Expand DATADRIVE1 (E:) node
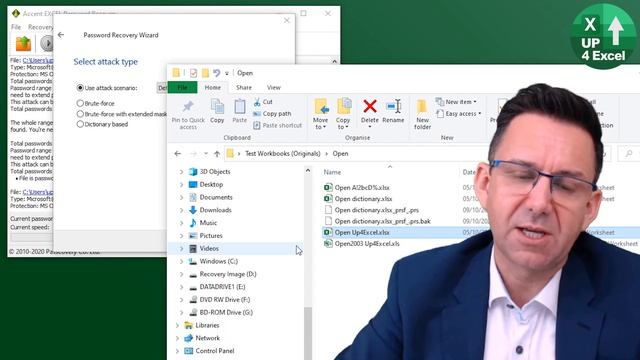Screen dimensions: 640x360 click(182, 287)
